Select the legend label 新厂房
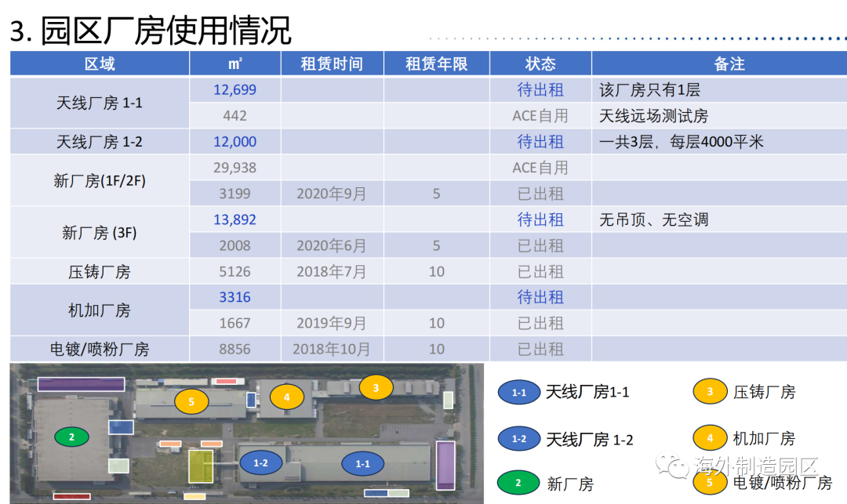This screenshot has height=504, width=847. click(570, 484)
